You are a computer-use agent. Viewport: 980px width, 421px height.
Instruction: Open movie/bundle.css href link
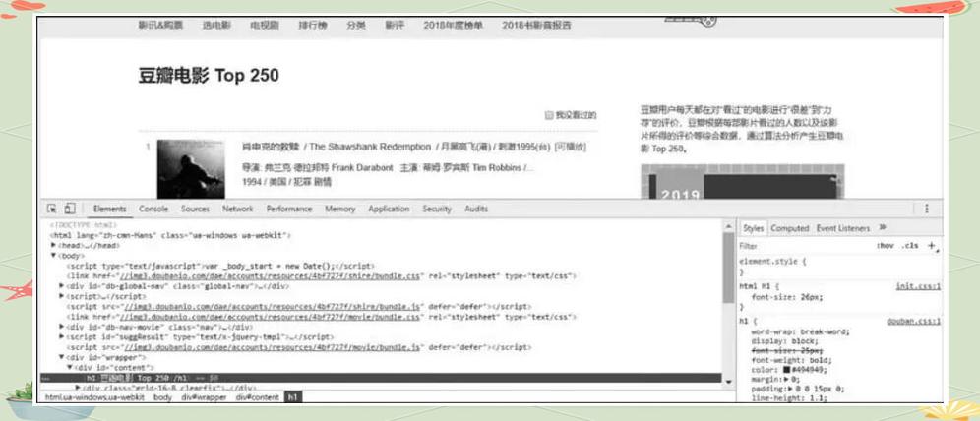(271, 317)
